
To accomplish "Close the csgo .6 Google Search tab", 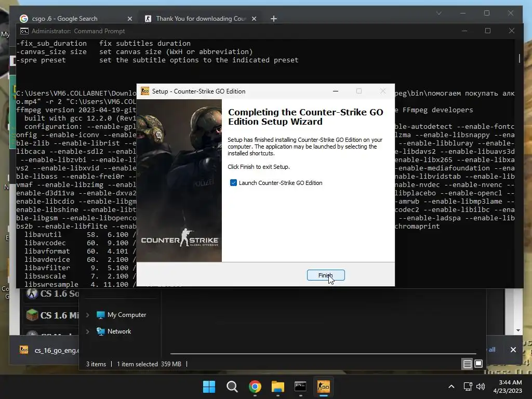I will (x=129, y=19).
